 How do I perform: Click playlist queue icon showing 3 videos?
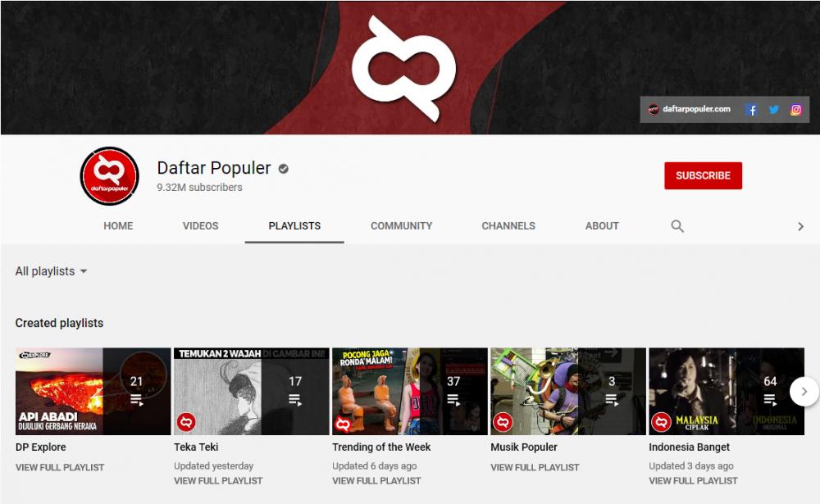pos(612,401)
